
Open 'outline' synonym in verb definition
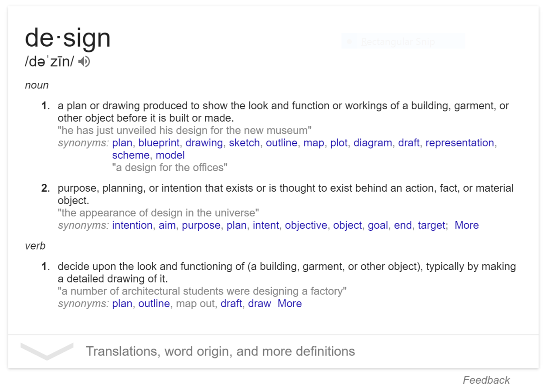point(154,304)
